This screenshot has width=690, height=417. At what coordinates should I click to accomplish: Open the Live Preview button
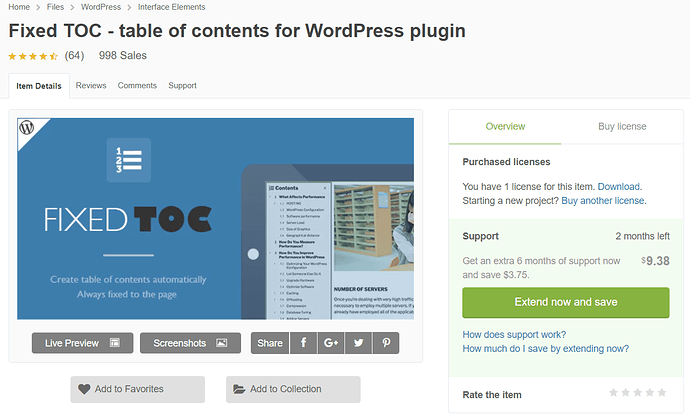click(82, 343)
